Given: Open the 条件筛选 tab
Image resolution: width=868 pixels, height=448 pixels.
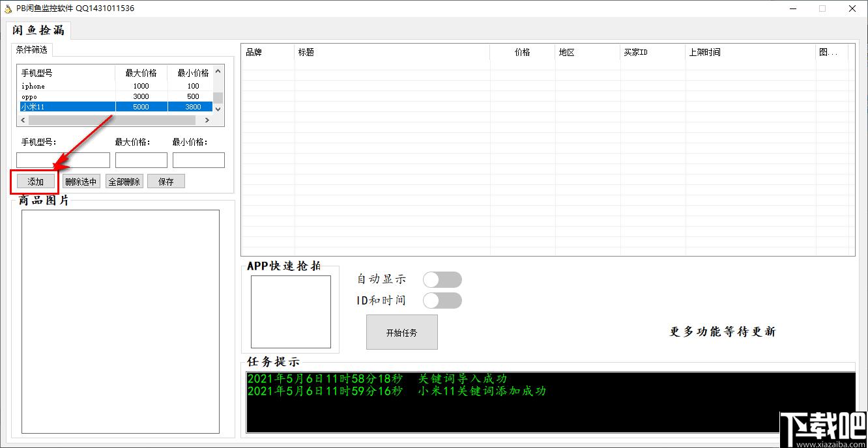Looking at the screenshot, I should [31, 49].
